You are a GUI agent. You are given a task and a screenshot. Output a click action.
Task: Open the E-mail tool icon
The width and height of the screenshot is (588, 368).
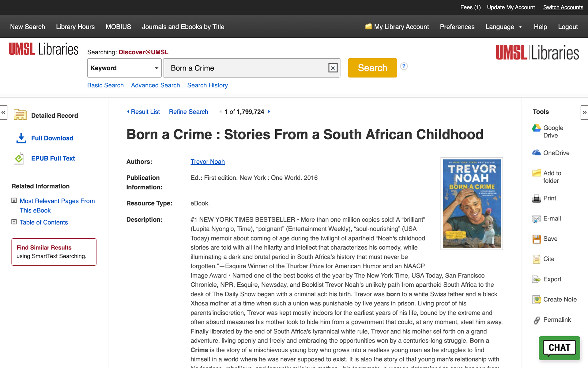pos(536,219)
